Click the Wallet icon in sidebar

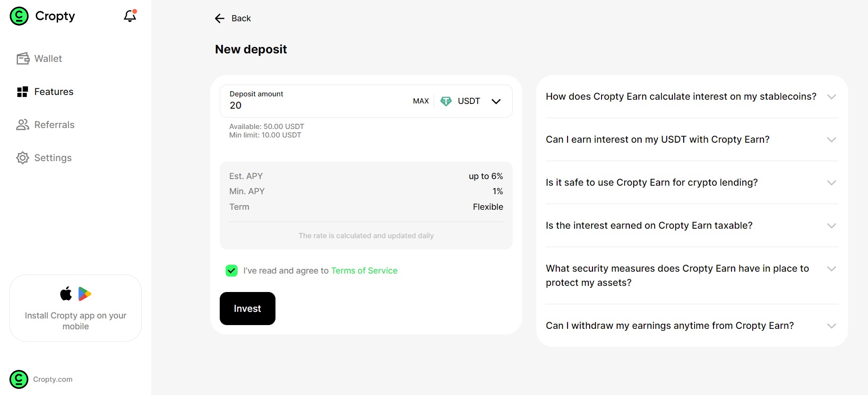[x=23, y=59]
